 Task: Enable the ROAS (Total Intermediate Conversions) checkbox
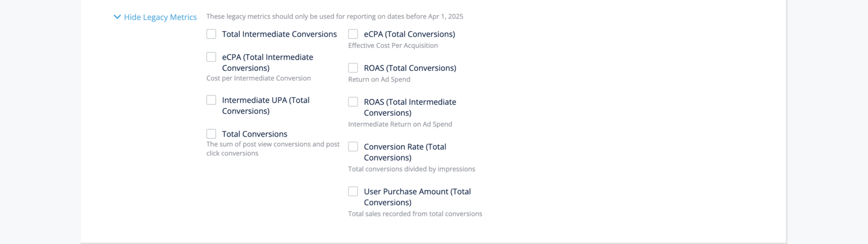[x=353, y=102]
